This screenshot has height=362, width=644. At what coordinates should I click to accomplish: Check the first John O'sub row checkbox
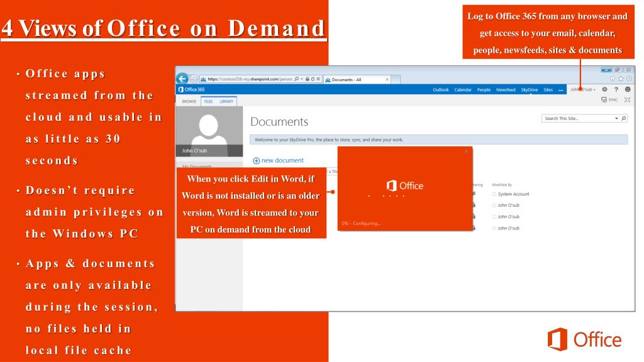pos(494,206)
